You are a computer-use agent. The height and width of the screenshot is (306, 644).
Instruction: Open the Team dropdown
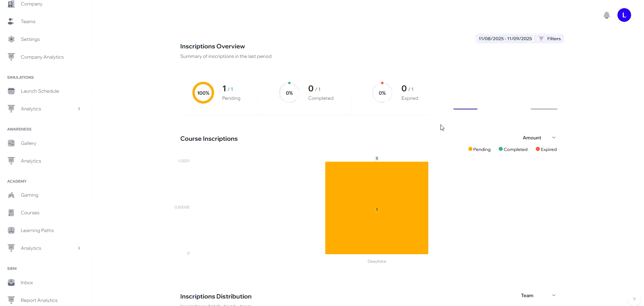538,295
